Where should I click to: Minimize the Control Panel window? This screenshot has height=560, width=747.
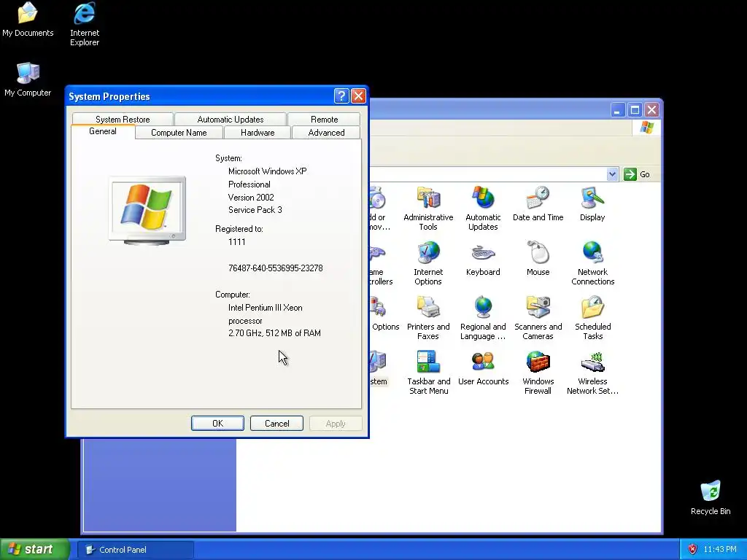617,111
